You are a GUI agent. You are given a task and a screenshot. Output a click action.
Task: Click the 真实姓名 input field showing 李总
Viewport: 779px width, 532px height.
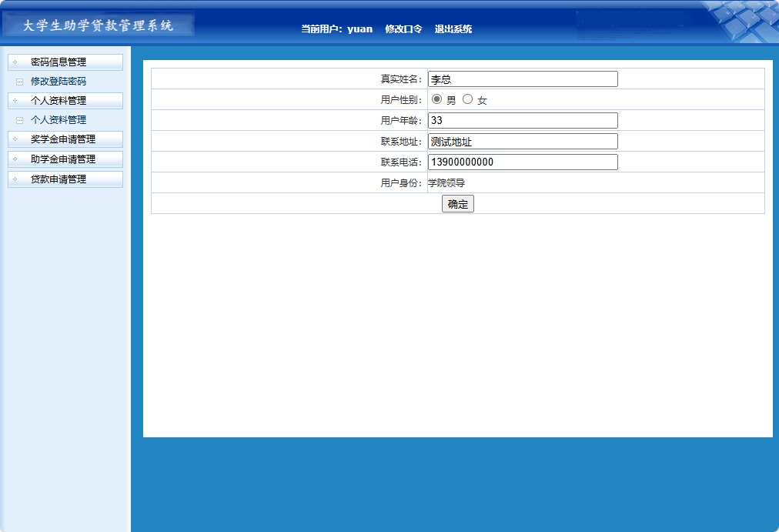click(x=523, y=78)
